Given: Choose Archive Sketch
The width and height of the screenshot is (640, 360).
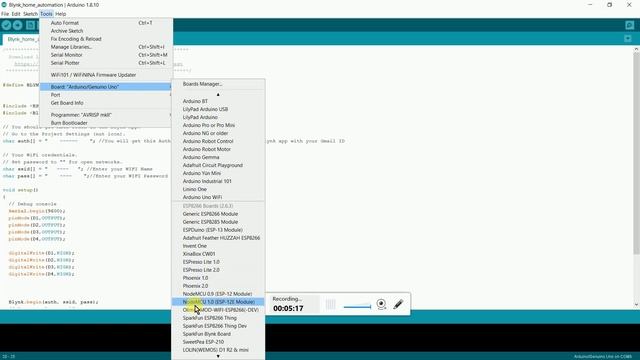Looking at the screenshot, I should [106, 31].
